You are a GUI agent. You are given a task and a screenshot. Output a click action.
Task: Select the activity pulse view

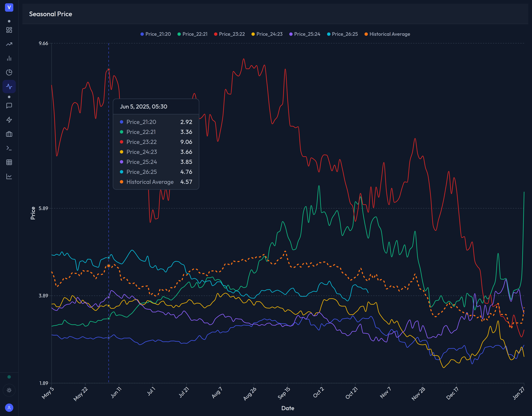pos(9,86)
